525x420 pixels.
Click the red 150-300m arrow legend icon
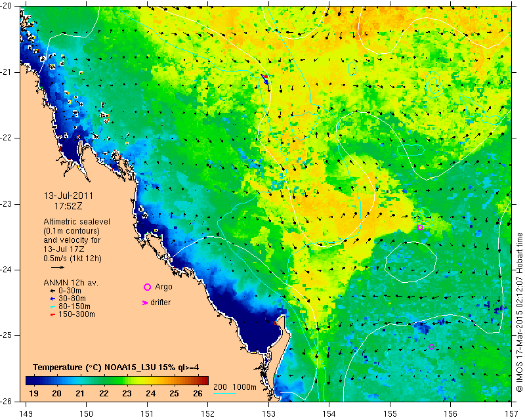[x=52, y=315]
